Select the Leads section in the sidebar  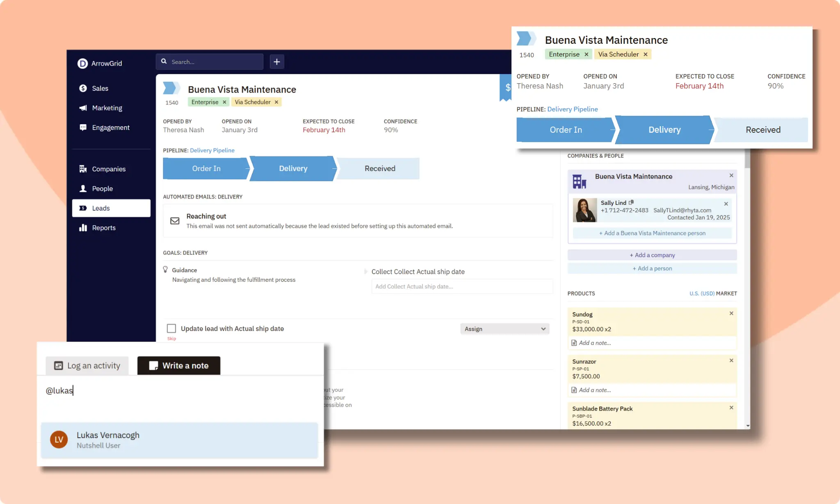pos(100,208)
